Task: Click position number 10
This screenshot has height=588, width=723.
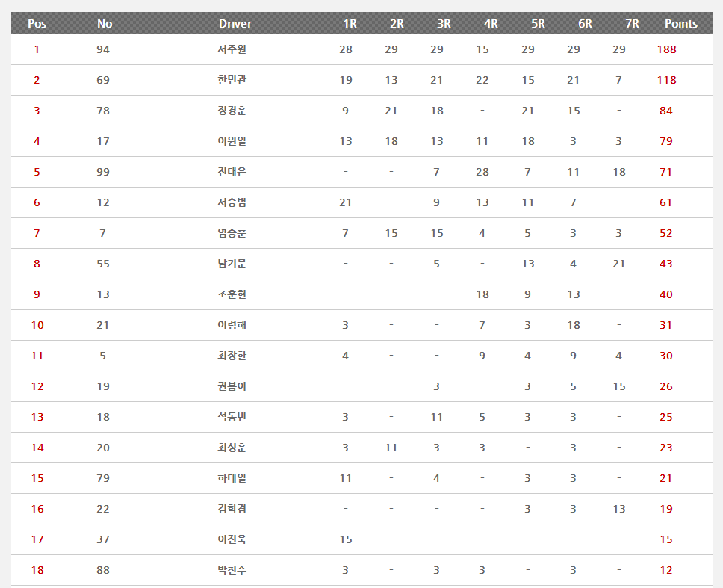Action: pos(37,325)
